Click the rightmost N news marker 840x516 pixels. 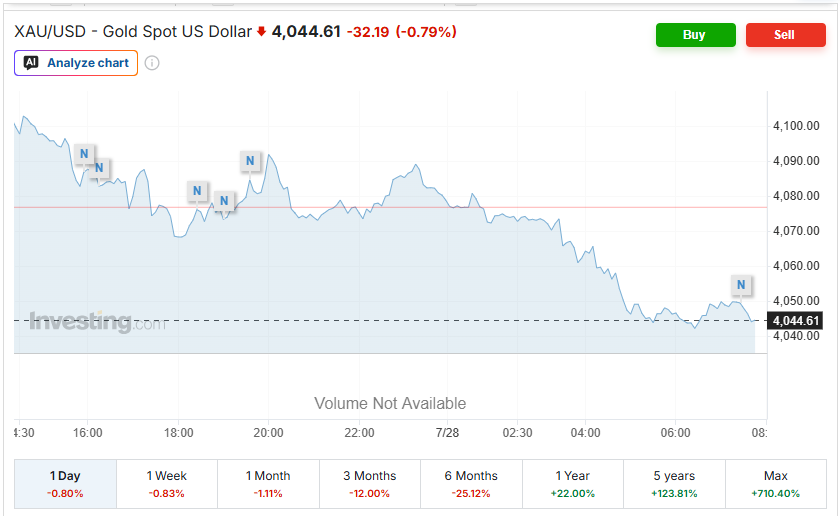pos(741,285)
